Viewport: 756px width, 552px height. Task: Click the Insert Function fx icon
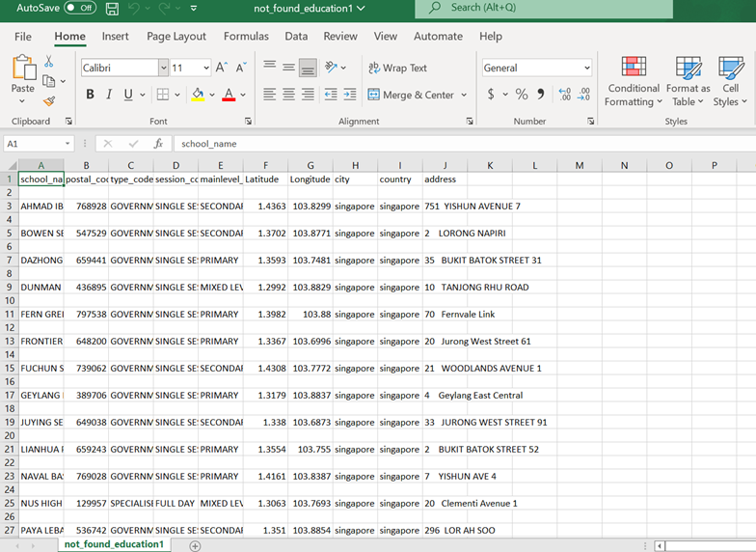pos(158,144)
